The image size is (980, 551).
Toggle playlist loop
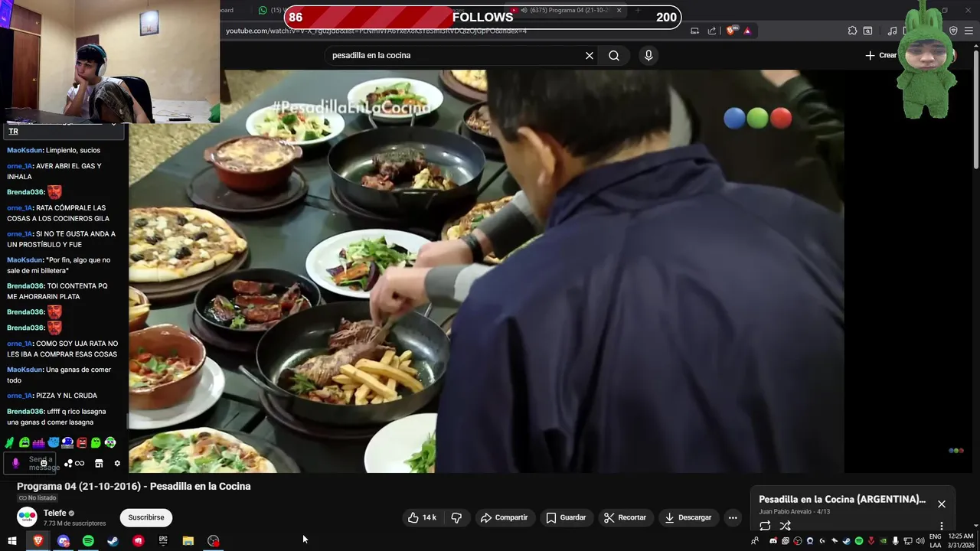tap(765, 526)
